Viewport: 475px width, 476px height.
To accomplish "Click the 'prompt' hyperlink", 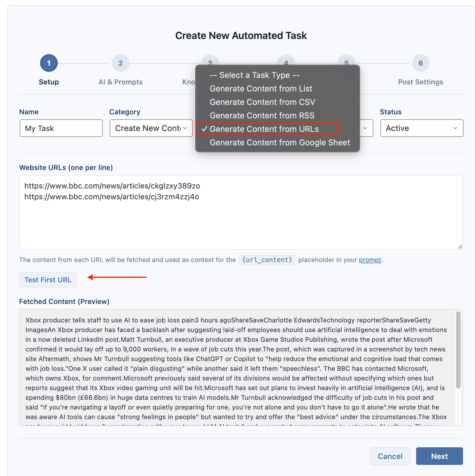I will coord(370,260).
